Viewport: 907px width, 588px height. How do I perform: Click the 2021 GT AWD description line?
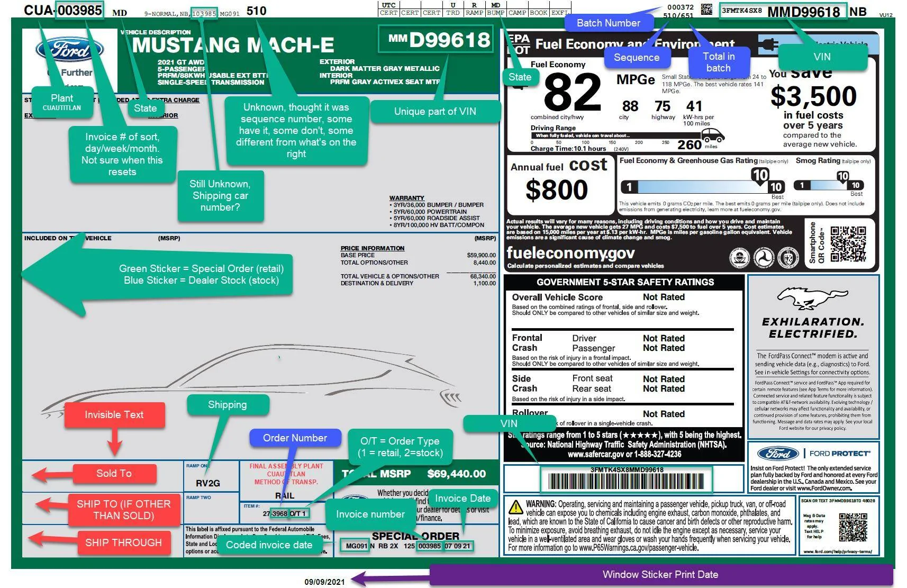181,62
